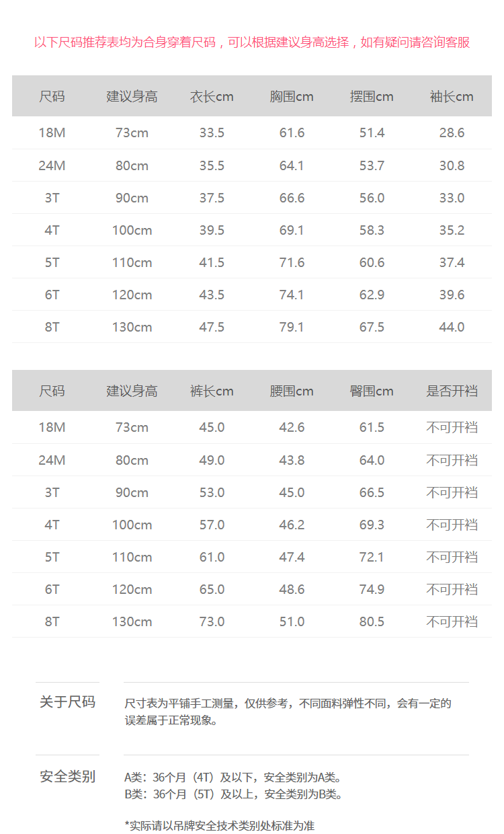Viewport: 504px width, 834px height.
Task: Click the 33.5 garment length value
Action: [212, 132]
